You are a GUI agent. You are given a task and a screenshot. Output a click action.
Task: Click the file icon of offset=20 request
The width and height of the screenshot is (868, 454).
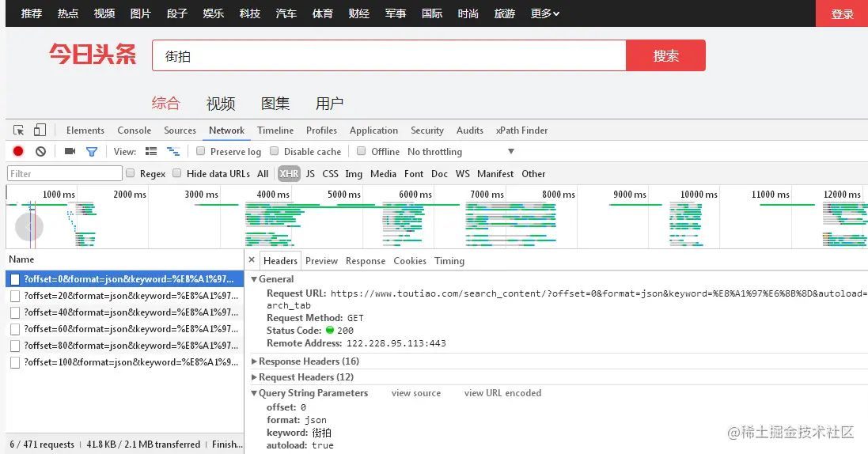click(15, 296)
